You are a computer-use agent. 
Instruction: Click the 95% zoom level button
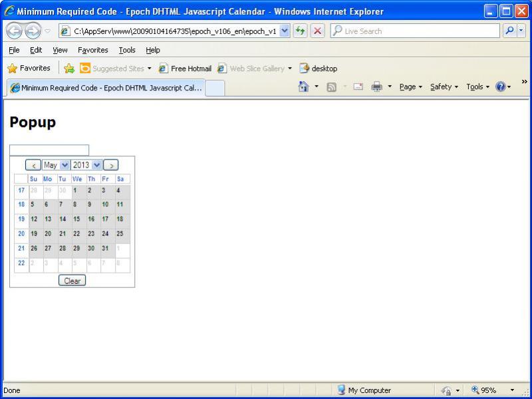[x=484, y=390]
